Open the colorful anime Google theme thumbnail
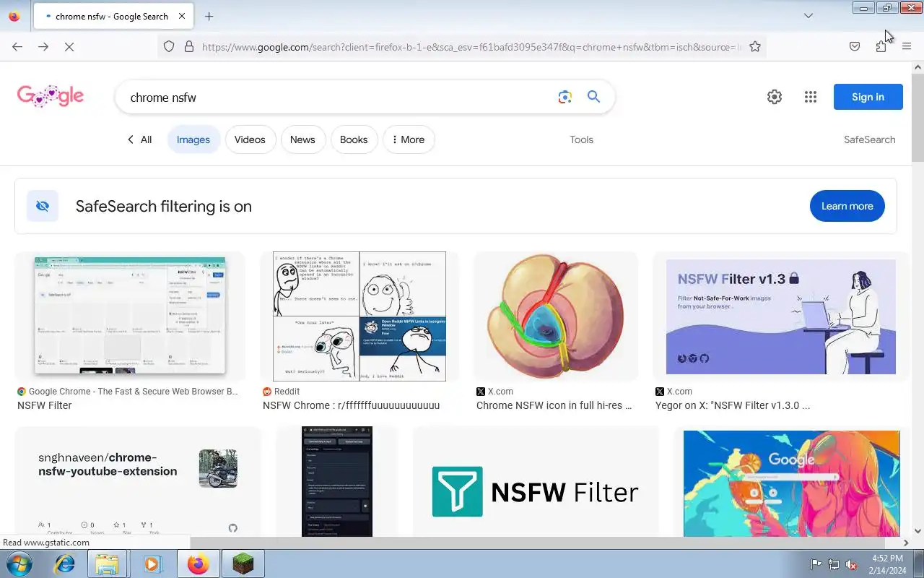 pyautogui.click(x=791, y=483)
